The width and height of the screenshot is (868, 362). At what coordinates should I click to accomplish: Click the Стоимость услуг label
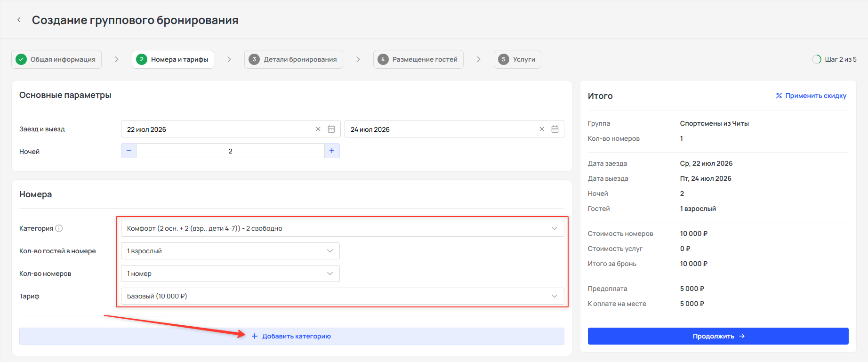click(x=615, y=249)
